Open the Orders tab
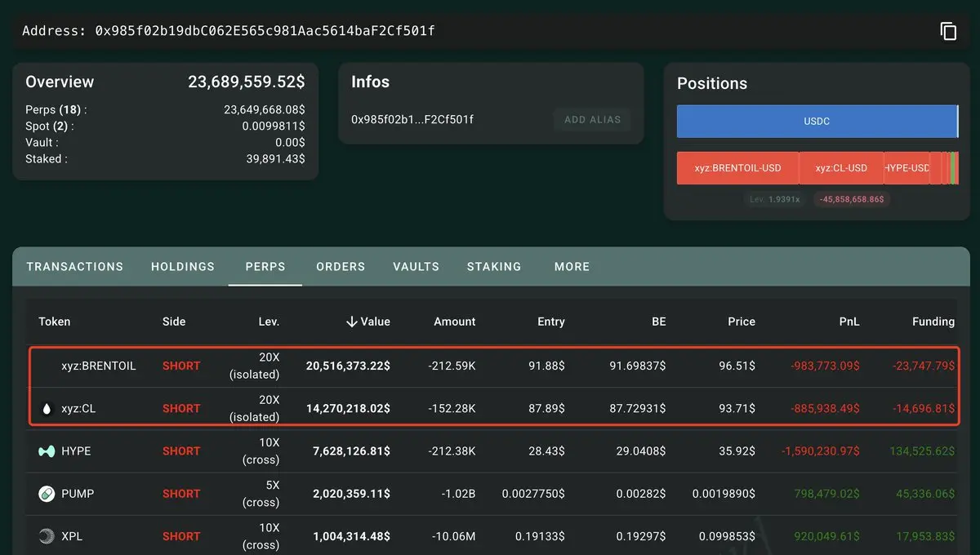Screen dimensions: 980x555 tap(341, 267)
